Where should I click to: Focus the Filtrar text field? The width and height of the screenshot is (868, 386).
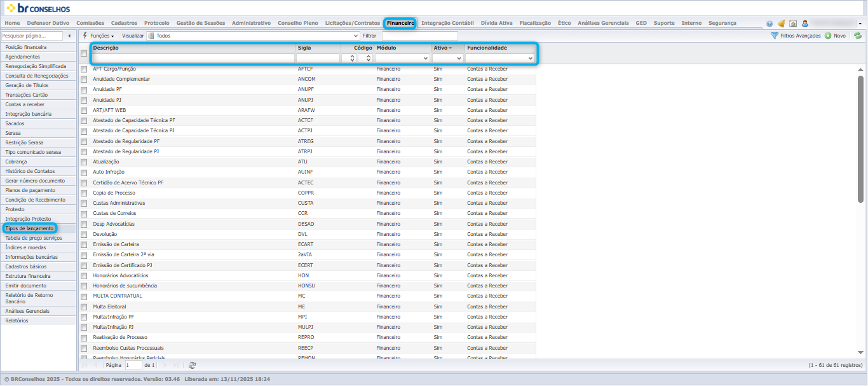pos(419,36)
